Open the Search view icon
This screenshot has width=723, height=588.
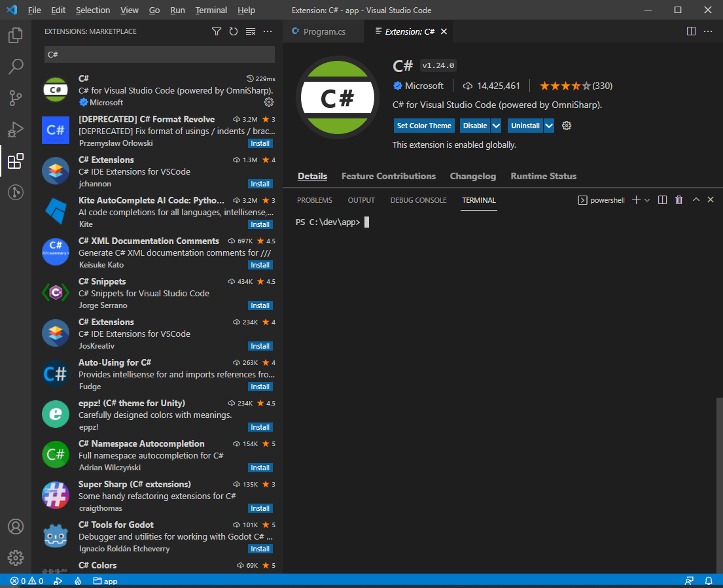pos(16,66)
